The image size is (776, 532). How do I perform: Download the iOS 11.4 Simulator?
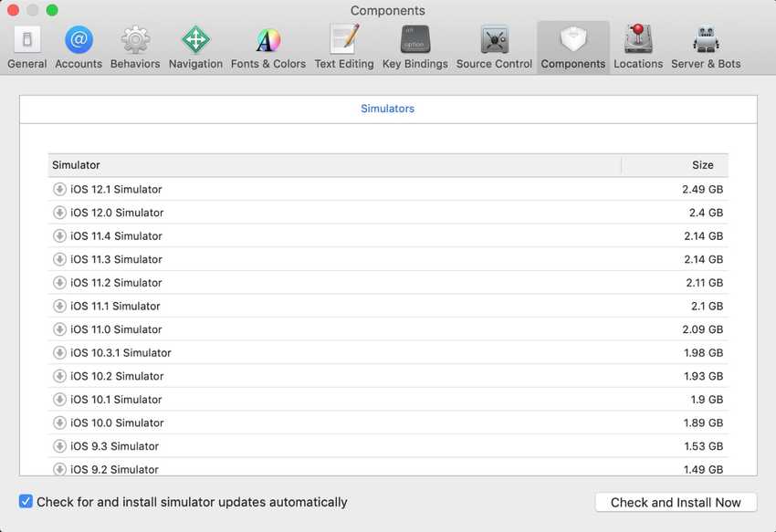[59, 235]
